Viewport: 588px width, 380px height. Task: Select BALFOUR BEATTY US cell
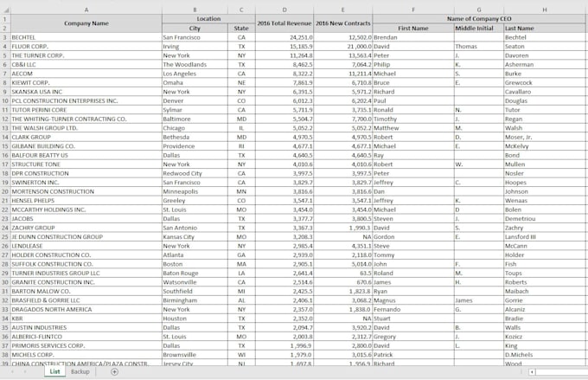(86, 156)
